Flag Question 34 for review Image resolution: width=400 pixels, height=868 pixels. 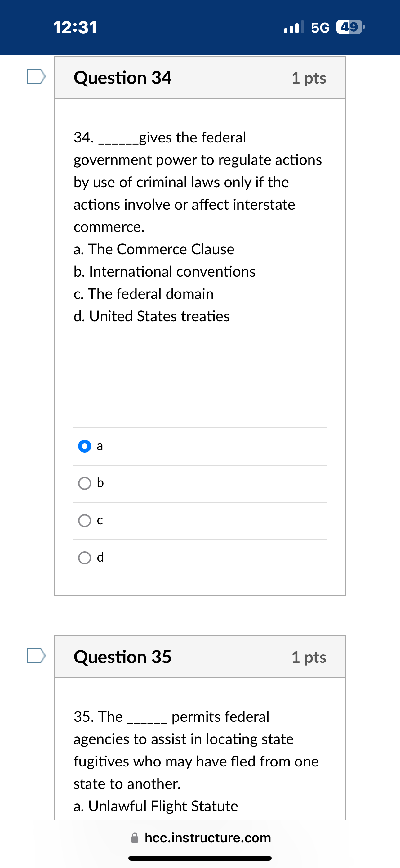tap(36, 76)
